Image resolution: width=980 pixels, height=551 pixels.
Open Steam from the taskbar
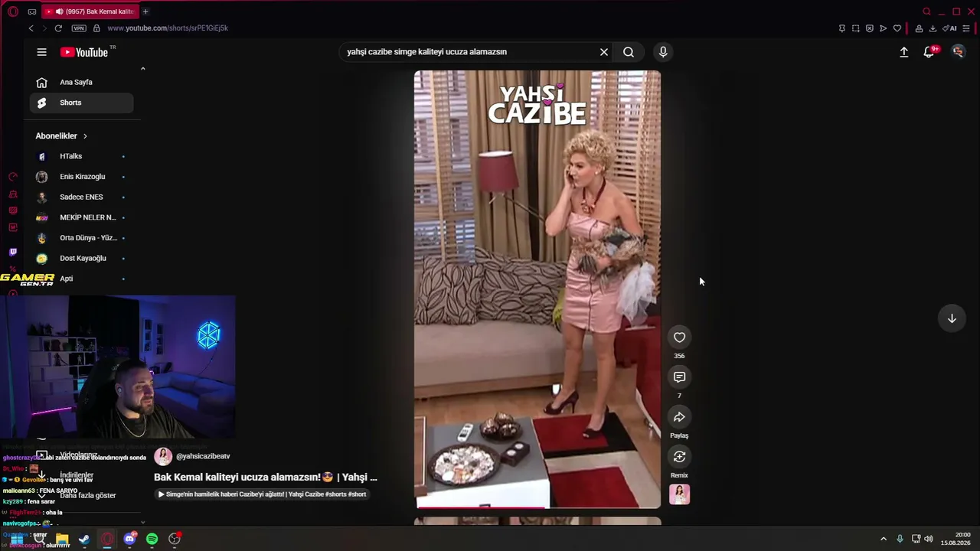[84, 539]
